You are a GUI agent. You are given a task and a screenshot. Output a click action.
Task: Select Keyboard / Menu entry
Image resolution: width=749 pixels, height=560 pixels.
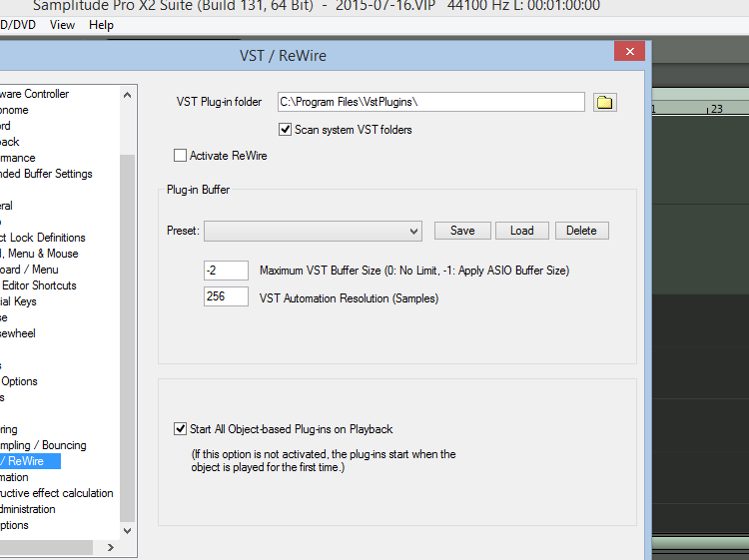point(29,270)
